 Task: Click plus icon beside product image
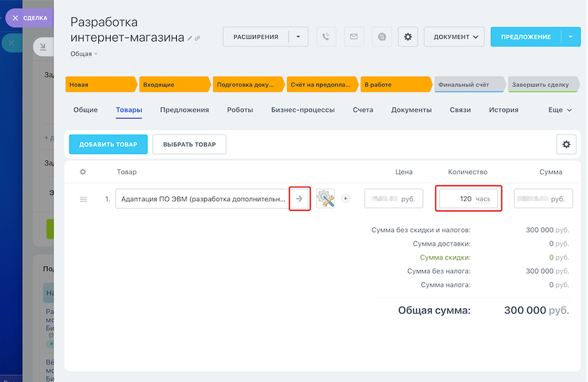tap(346, 199)
